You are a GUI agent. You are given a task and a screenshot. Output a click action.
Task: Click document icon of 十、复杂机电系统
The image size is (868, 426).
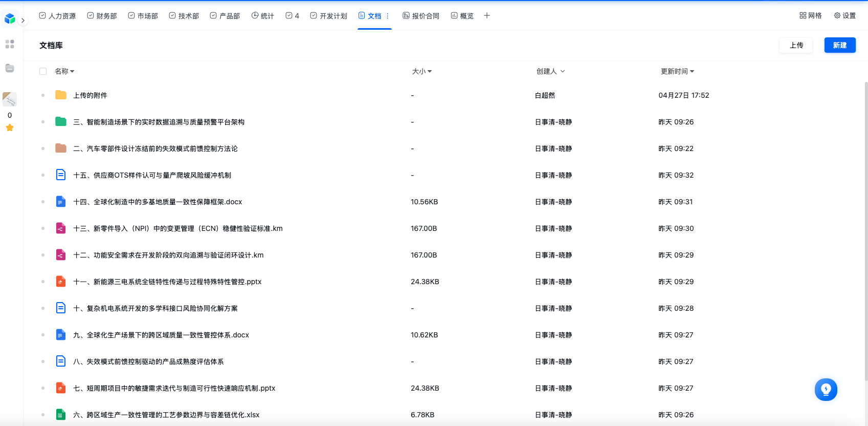pyautogui.click(x=61, y=308)
